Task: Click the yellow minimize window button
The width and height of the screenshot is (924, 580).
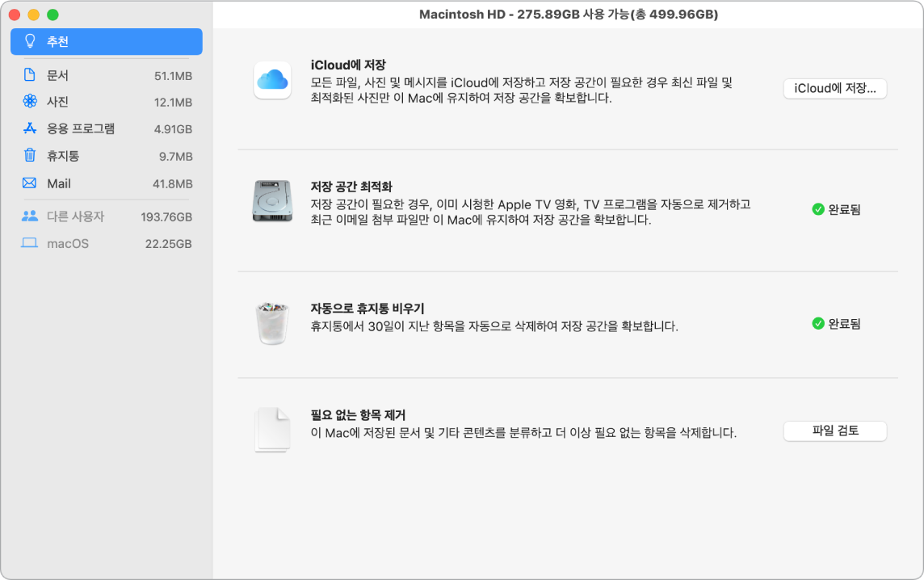Action: pyautogui.click(x=34, y=15)
